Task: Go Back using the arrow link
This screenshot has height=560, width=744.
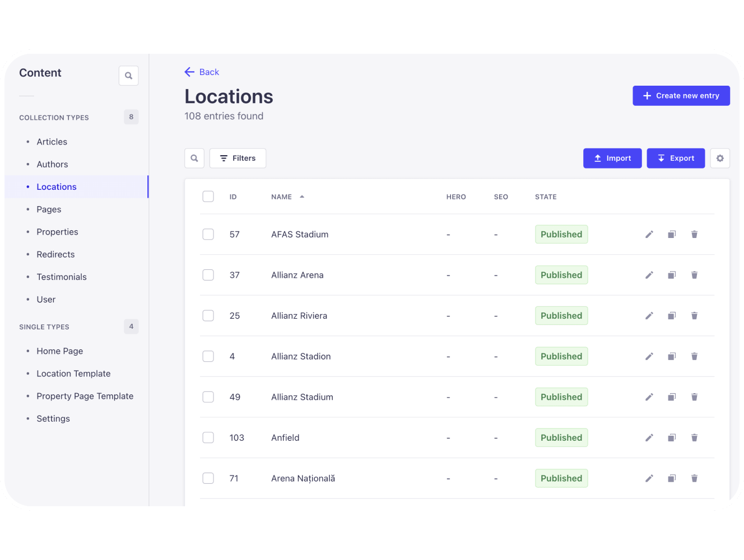Action: coord(202,72)
